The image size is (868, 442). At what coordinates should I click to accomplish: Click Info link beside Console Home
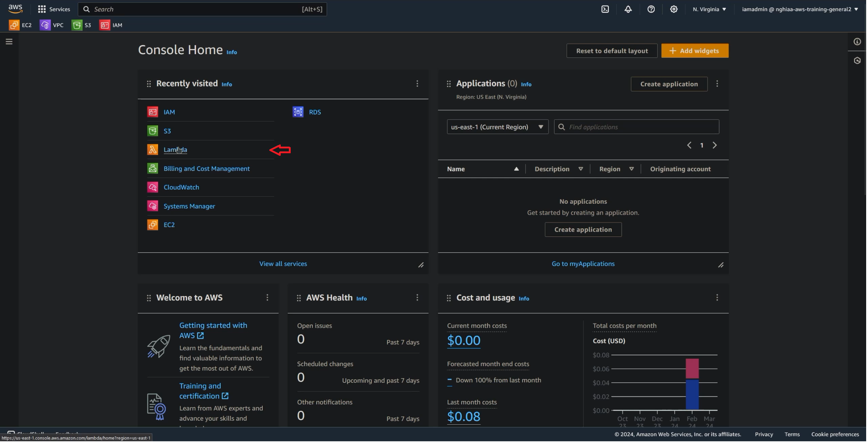tap(232, 52)
